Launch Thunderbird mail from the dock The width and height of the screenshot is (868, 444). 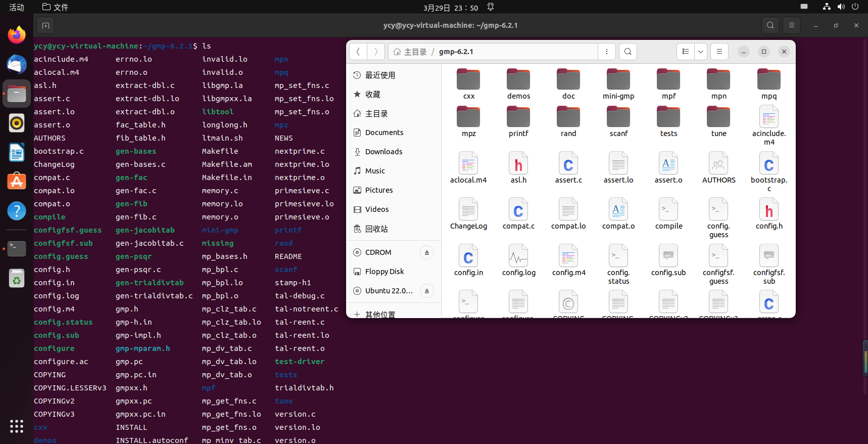[17, 64]
